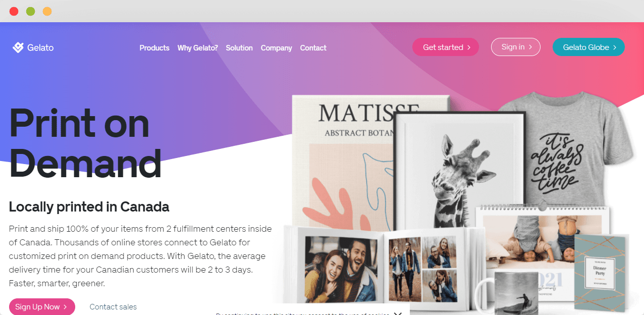Screen dimensions: 644x315
Task: Open the Products menu
Action: pos(154,48)
